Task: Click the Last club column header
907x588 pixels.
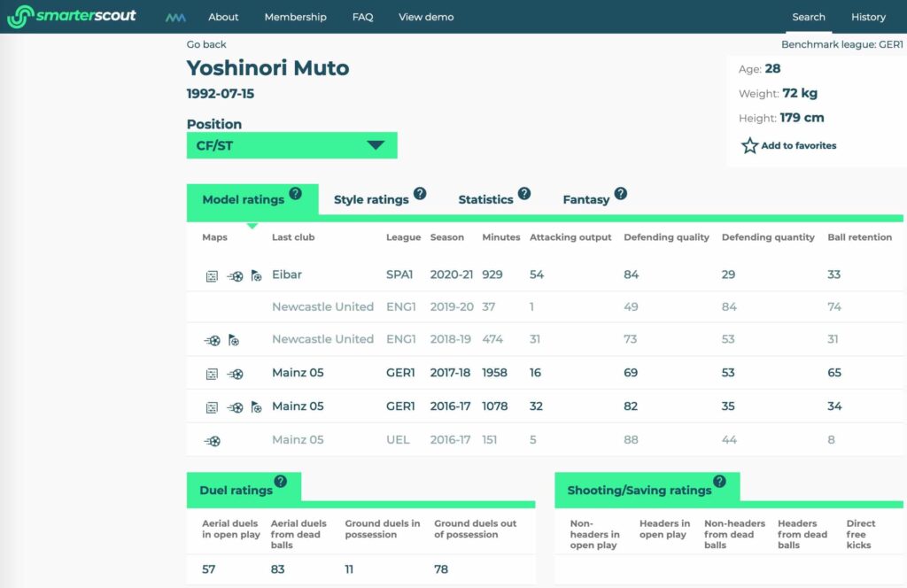Action: pyautogui.click(x=293, y=237)
